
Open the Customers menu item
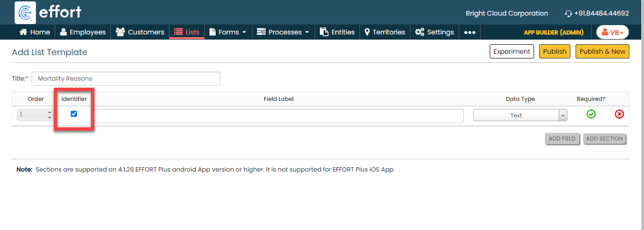point(140,32)
